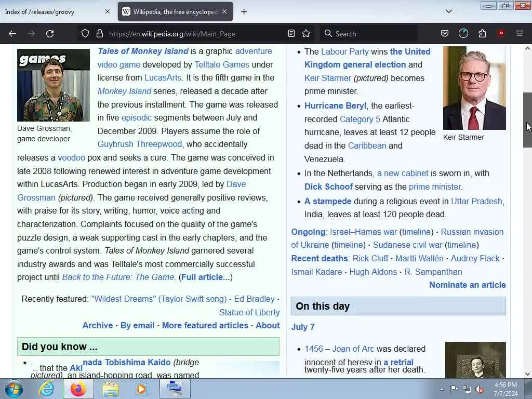The height and width of the screenshot is (399, 532).
Task: Expand the list all tabs chevron
Action: tap(449, 11)
